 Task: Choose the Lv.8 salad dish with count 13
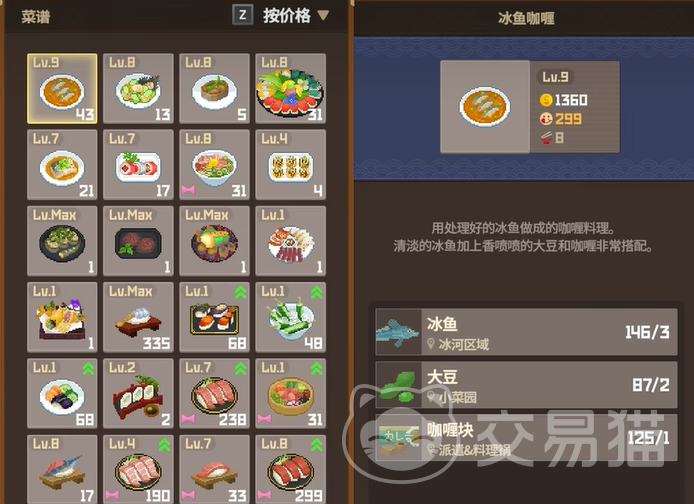138,88
